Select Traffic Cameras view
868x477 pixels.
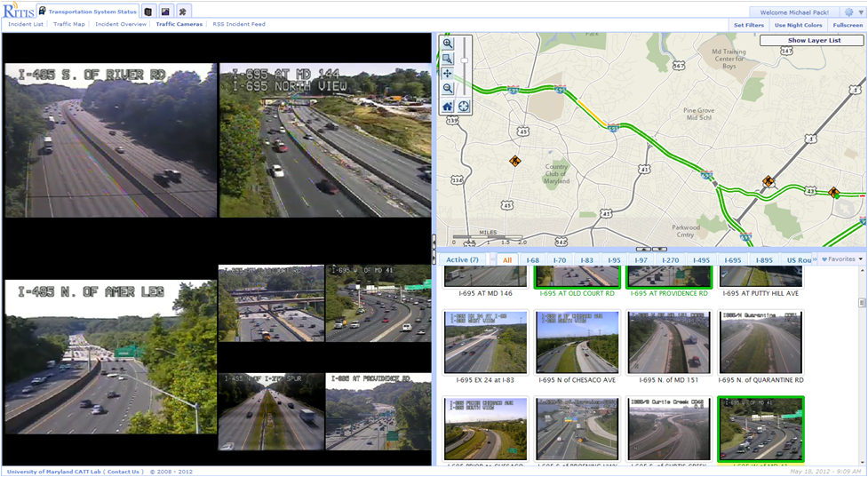(179, 24)
